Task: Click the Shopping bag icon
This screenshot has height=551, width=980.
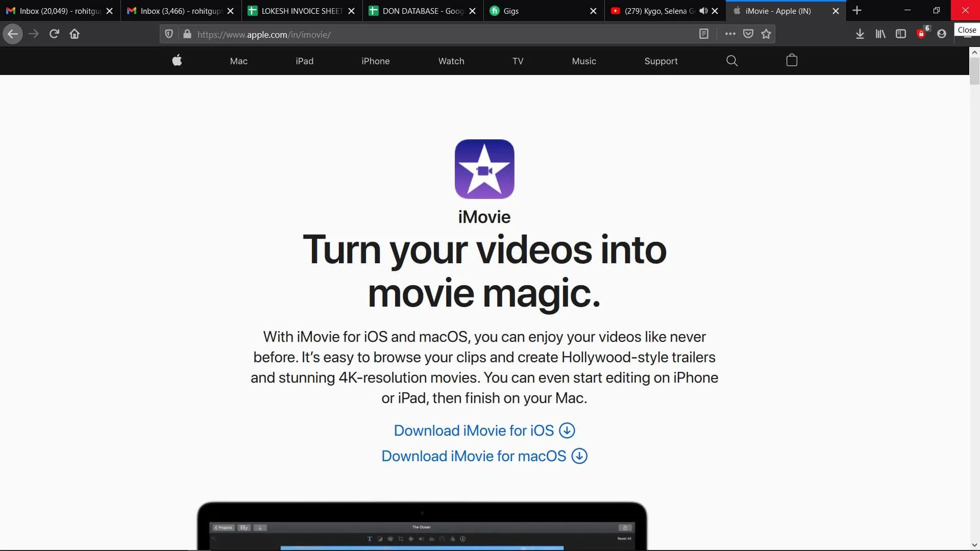Action: (792, 61)
